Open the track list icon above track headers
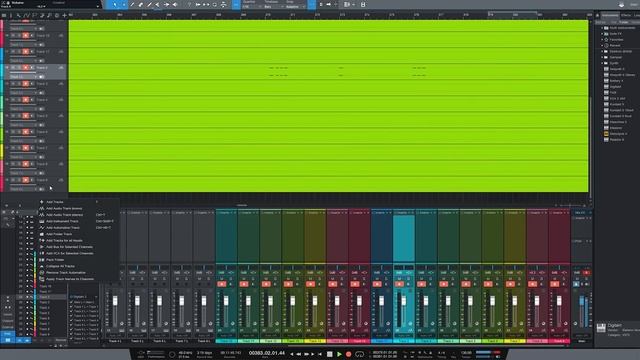This screenshot has width=640, height=360. tap(4, 16)
